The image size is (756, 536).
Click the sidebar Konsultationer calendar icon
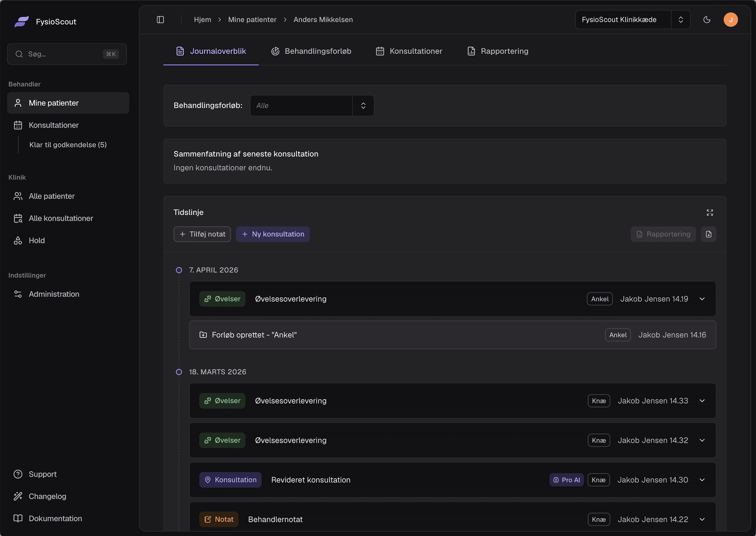coord(18,125)
